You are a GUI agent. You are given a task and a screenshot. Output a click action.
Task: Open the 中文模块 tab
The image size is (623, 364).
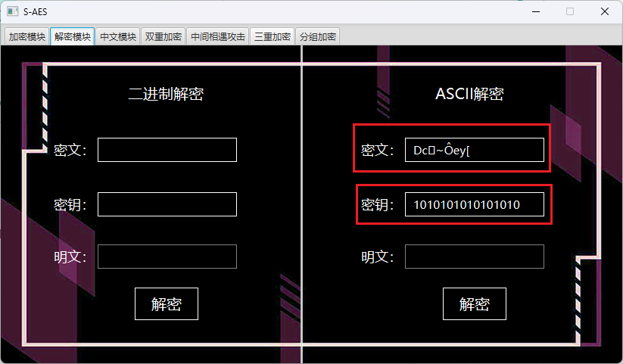coord(118,36)
